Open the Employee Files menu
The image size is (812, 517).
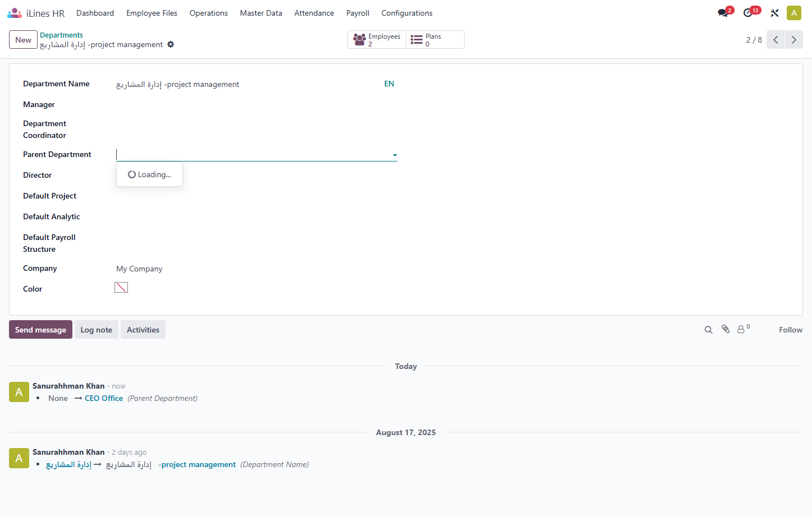point(152,13)
